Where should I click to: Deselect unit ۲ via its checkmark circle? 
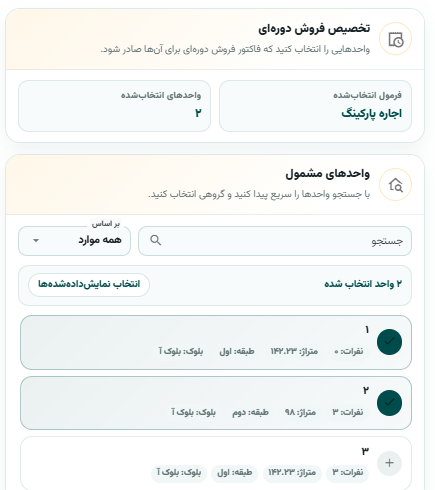(389, 403)
